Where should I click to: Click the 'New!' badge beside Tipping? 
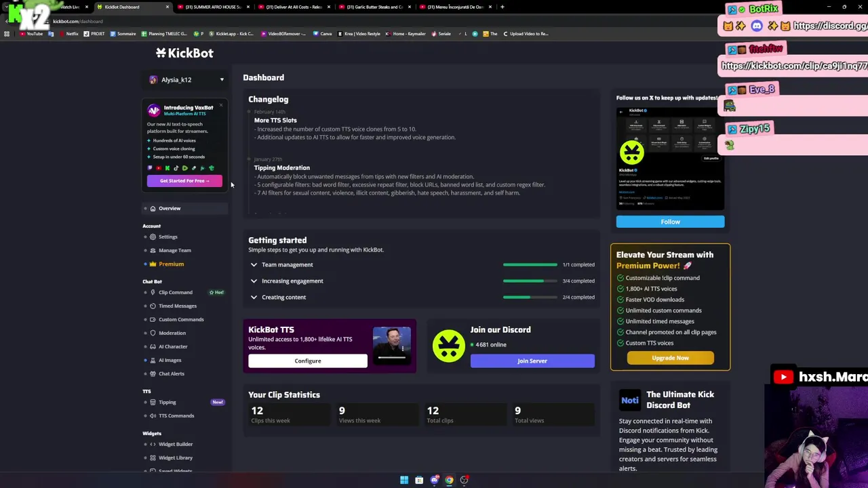point(217,403)
